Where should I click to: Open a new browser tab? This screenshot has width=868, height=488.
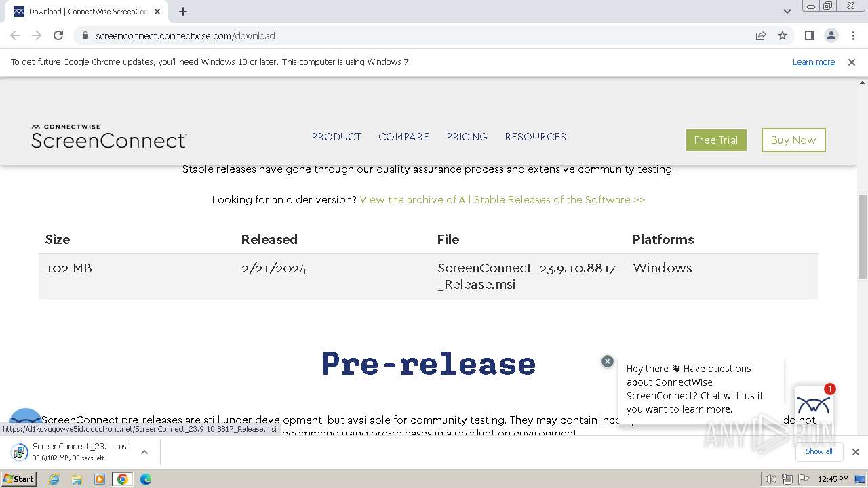183,12
